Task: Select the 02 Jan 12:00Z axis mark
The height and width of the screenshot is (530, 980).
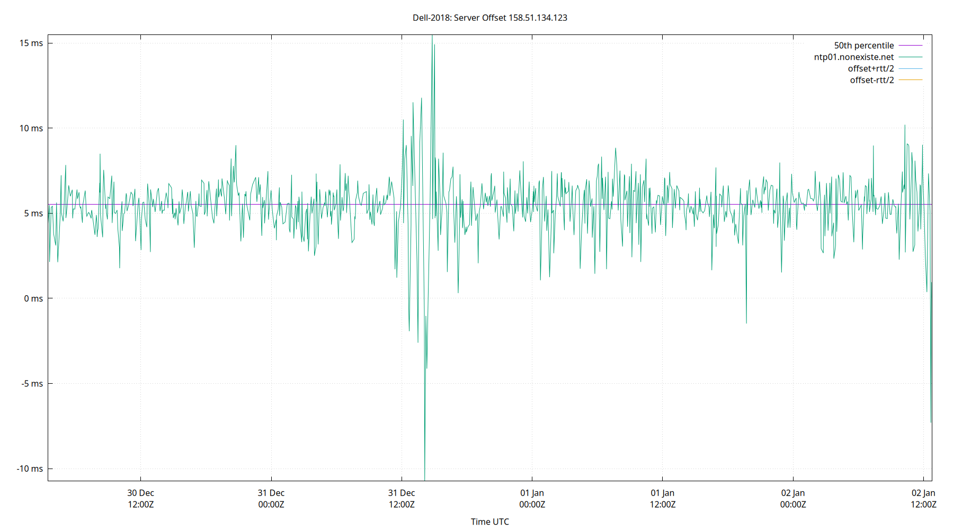Action: click(x=924, y=499)
